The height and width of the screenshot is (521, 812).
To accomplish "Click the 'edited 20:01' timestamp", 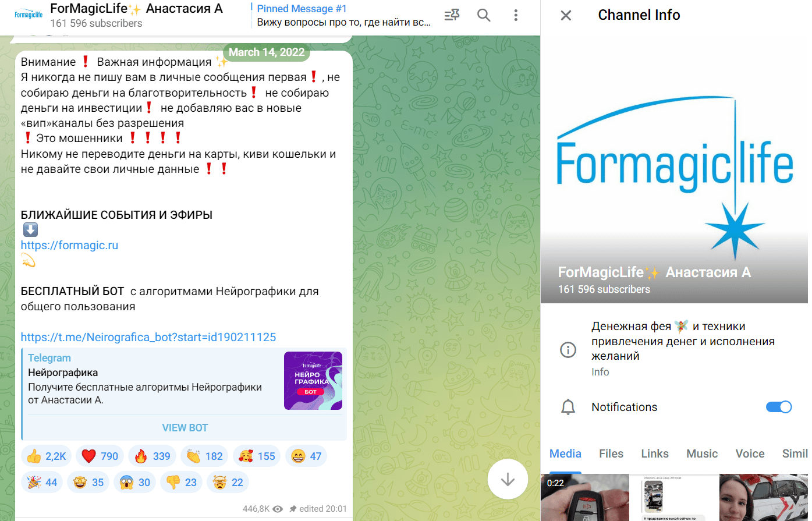I will click(x=323, y=508).
